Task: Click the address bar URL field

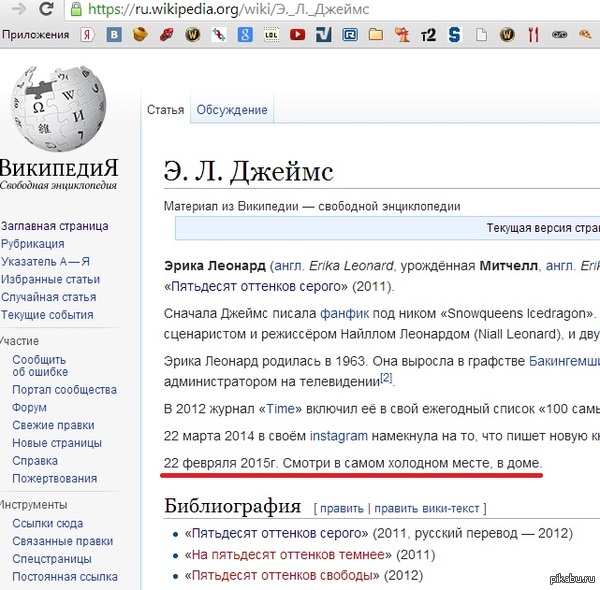Action: (x=300, y=10)
